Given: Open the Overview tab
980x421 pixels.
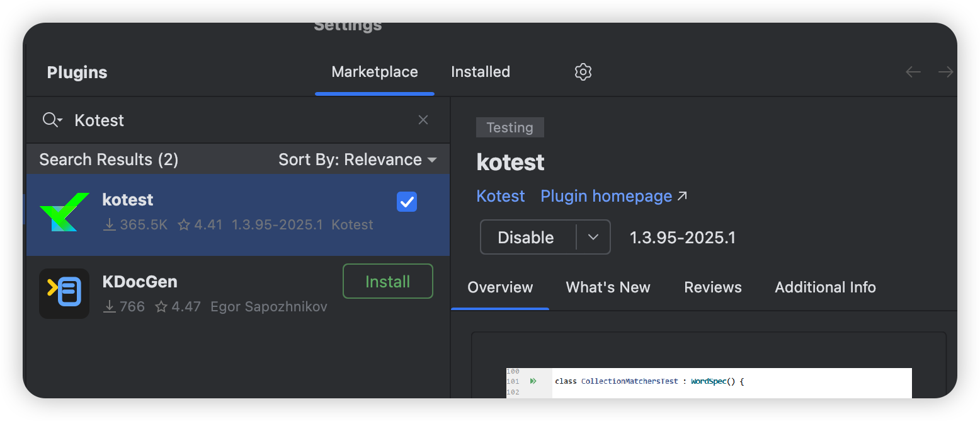Looking at the screenshot, I should (500, 287).
